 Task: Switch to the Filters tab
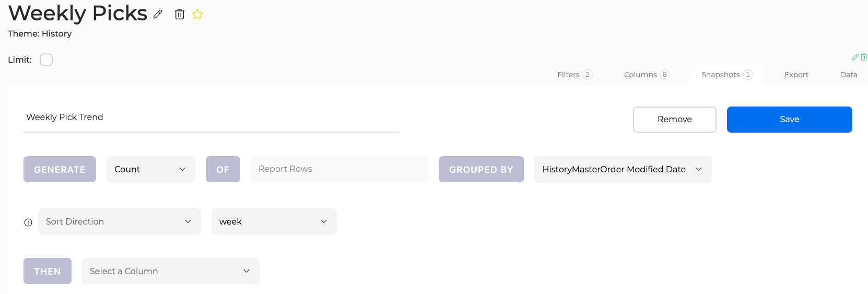coord(574,75)
